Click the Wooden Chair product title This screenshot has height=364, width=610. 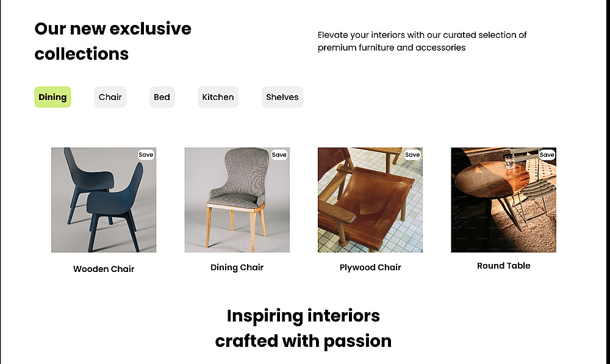point(104,269)
